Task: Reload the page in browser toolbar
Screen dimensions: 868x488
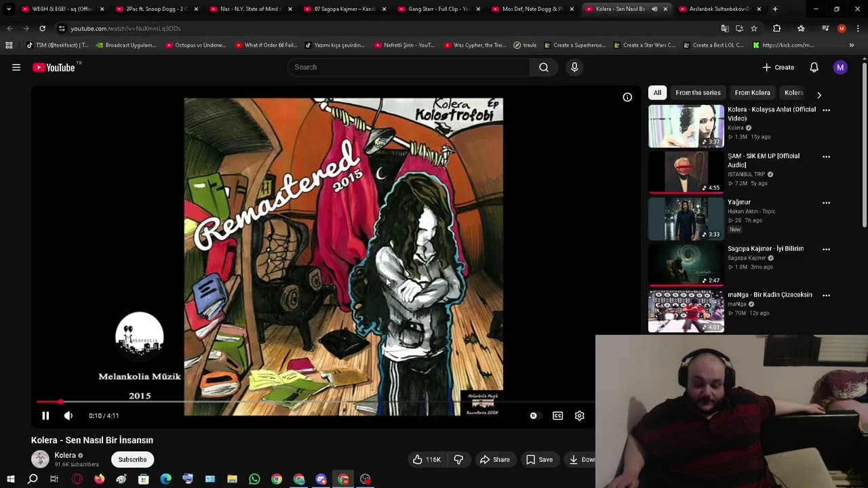Action: [x=42, y=28]
